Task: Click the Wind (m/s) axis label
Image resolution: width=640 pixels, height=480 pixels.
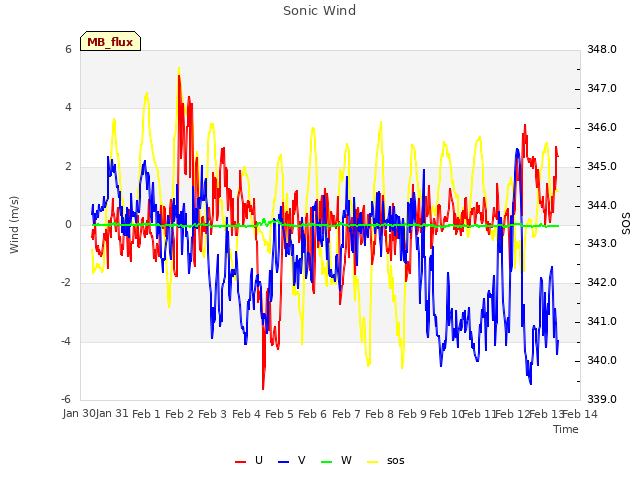Action: 14,225
